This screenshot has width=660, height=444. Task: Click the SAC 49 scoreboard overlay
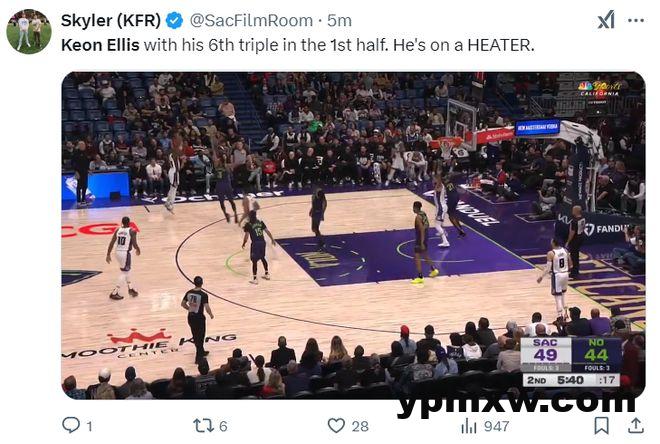click(x=546, y=351)
